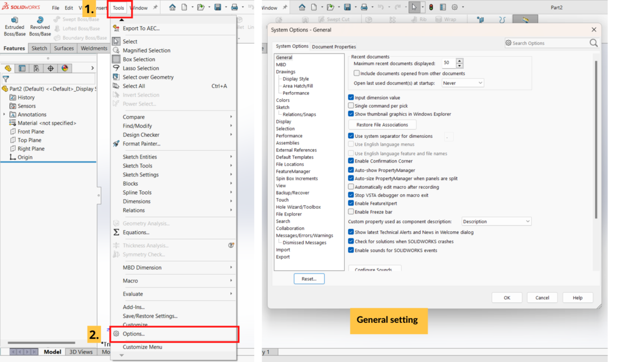Choose the Magnified Selection icon
The height and width of the screenshot is (362, 644).
pyautogui.click(x=116, y=50)
